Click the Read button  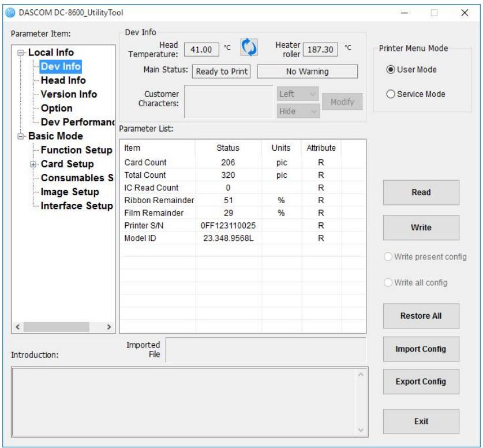(x=421, y=192)
